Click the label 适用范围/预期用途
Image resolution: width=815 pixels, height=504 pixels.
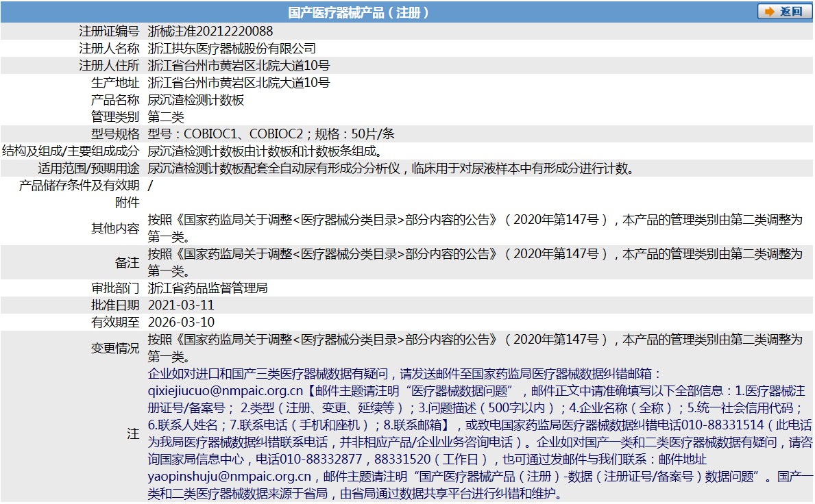[89, 168]
